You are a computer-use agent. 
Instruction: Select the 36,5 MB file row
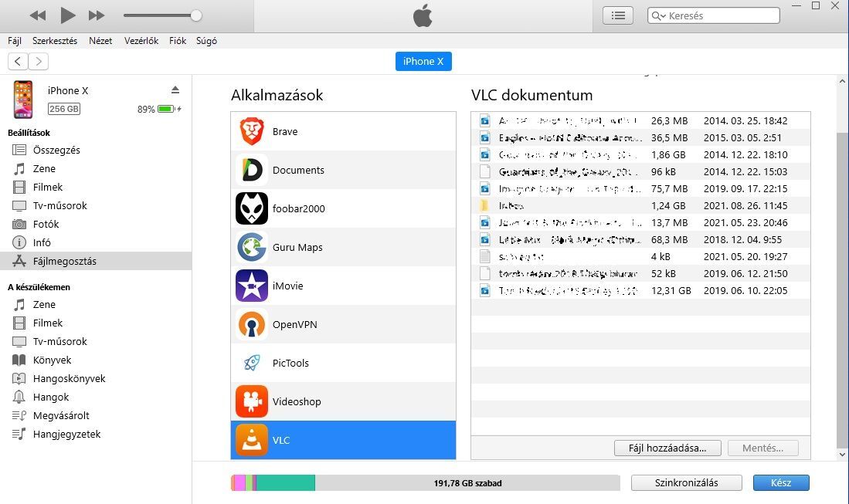(x=640, y=138)
